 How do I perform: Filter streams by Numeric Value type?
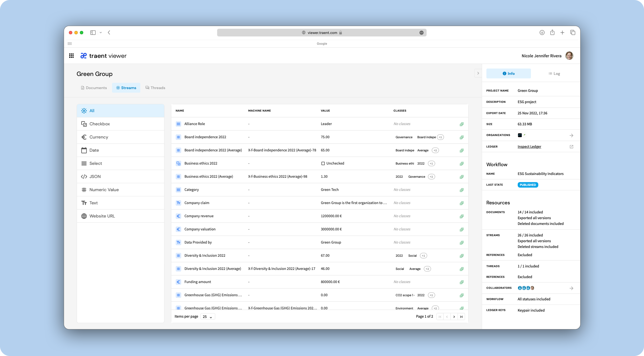120,190
